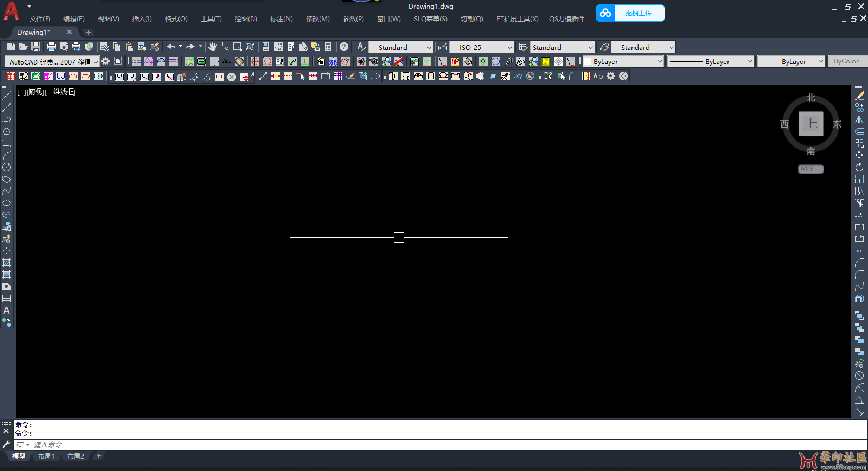Screen dimensions: 868x471
Task: Open the Help question mark icon
Action: coord(344,47)
